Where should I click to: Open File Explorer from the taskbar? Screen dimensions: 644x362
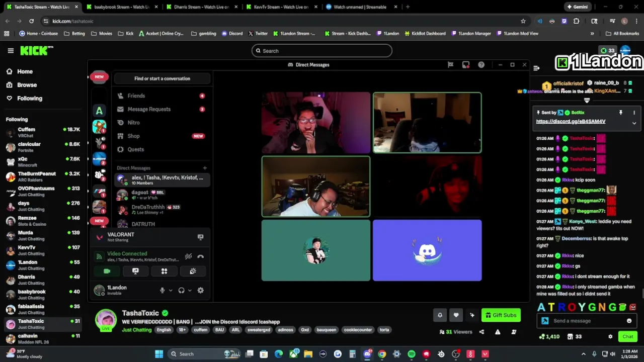(308, 354)
